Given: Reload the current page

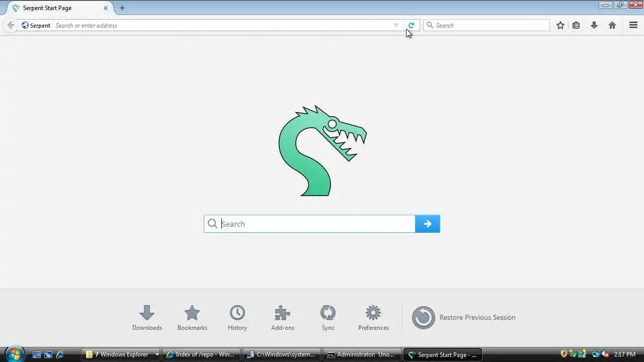Looking at the screenshot, I should coord(411,25).
